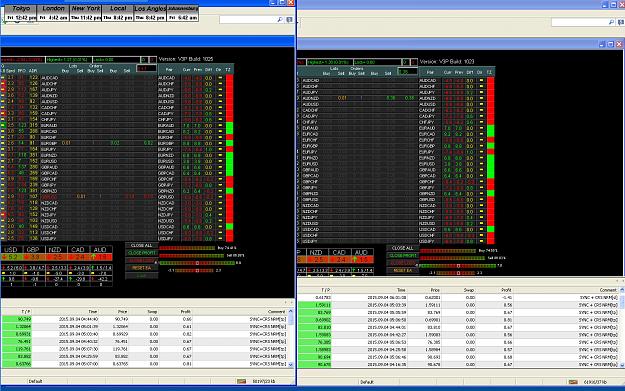Screen dimensions: 625x391
Task: Click scrollbar down arrow in right trade table
Action: coord(622,365)
